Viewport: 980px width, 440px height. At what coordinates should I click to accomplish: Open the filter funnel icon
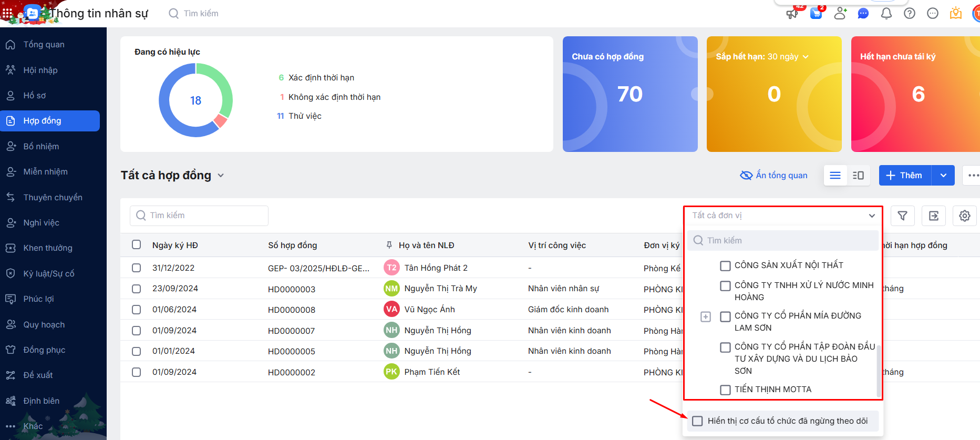click(903, 216)
